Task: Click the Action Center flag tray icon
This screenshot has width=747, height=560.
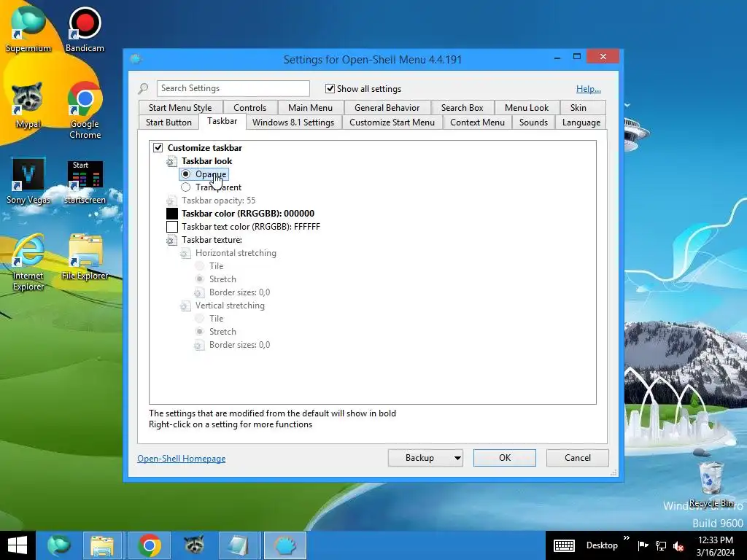Action: [643, 545]
